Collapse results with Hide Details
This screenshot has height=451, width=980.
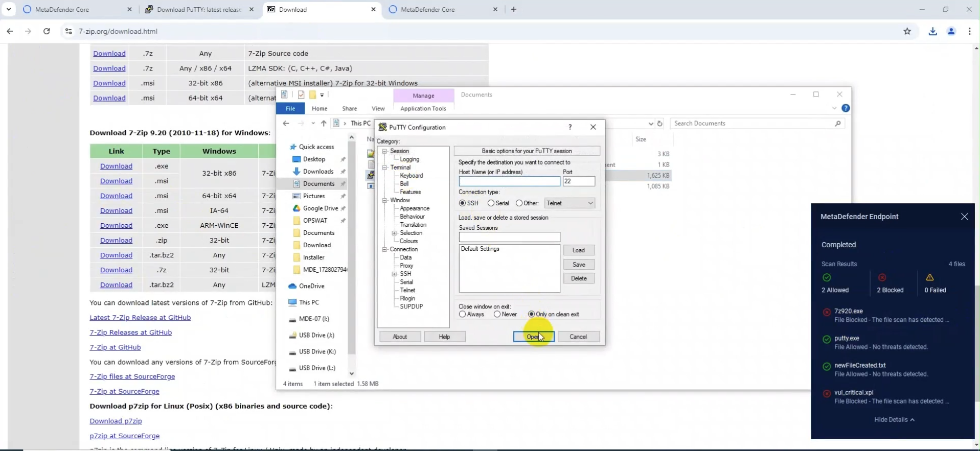click(894, 419)
